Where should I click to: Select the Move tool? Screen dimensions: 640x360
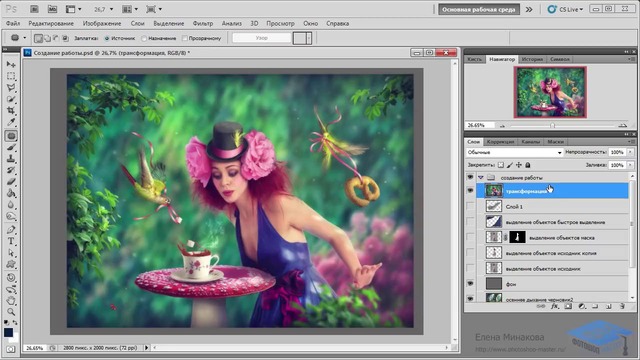[11, 64]
